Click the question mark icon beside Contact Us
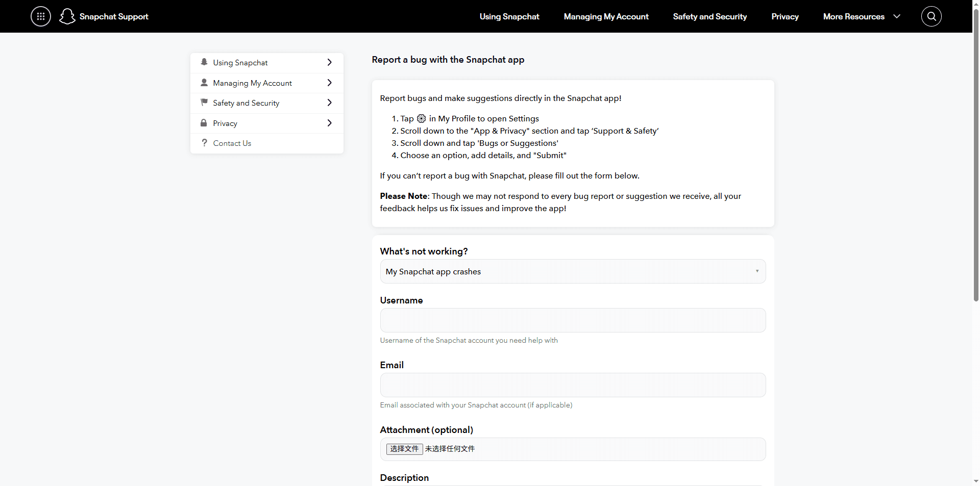The image size is (980, 486). tap(204, 143)
